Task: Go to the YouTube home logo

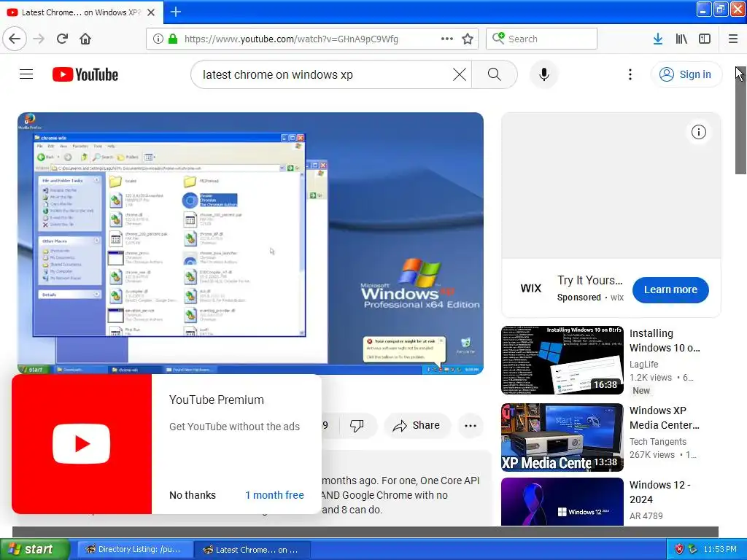Action: (85, 74)
